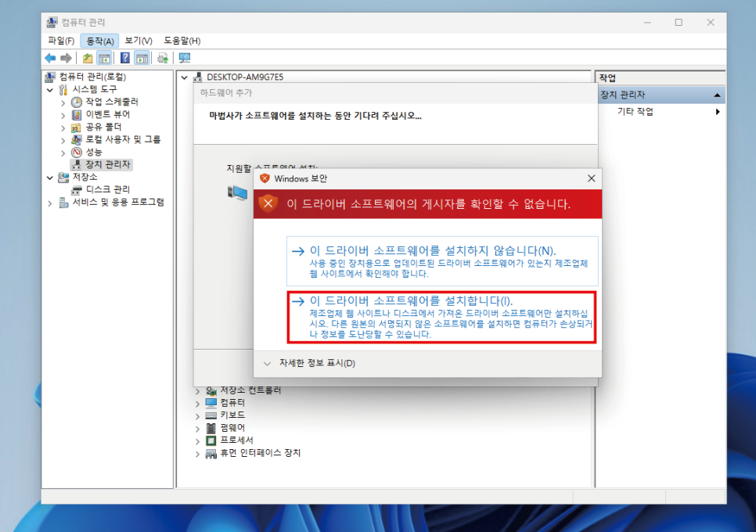
Task: Open the 파일(F) menu
Action: tap(61, 41)
